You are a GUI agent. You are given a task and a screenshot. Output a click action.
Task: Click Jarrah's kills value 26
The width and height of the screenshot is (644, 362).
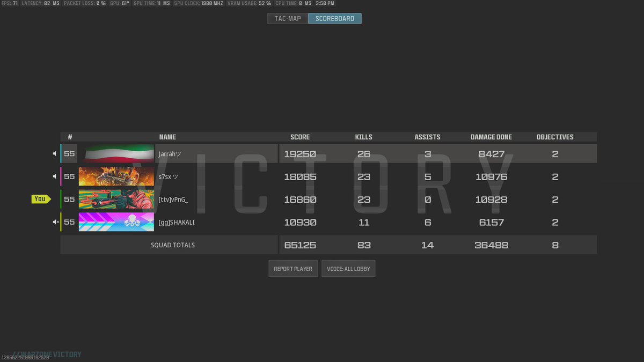(x=364, y=154)
